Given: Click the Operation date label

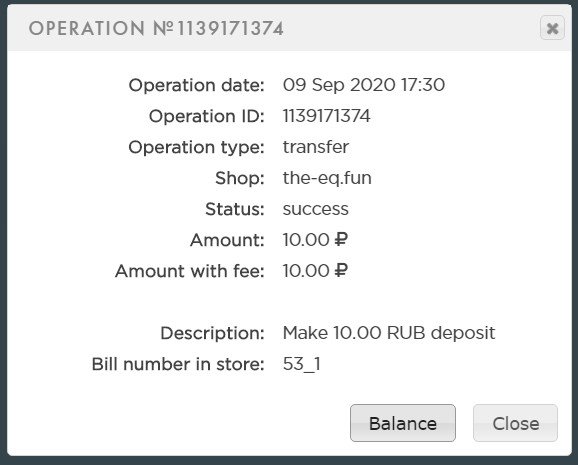Looking at the screenshot, I should [x=196, y=85].
